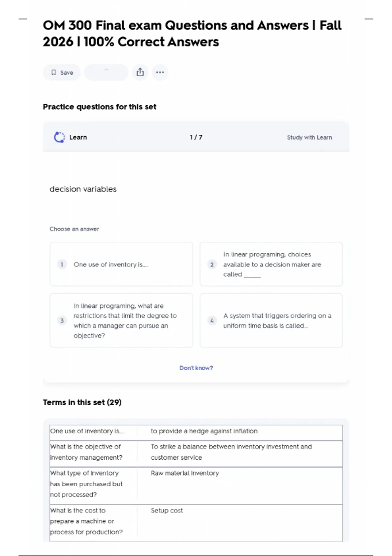Click the number 1 answer badge

point(62,264)
